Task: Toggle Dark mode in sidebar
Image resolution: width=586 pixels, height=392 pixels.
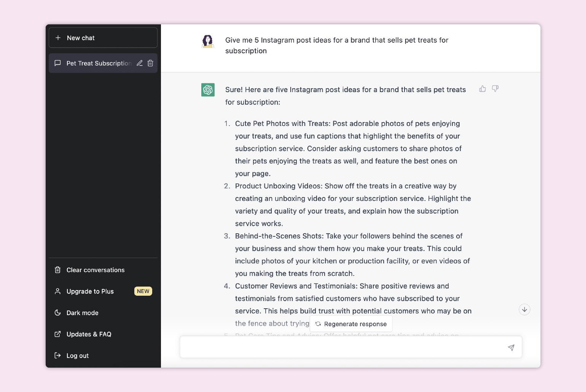Action: coord(82,313)
